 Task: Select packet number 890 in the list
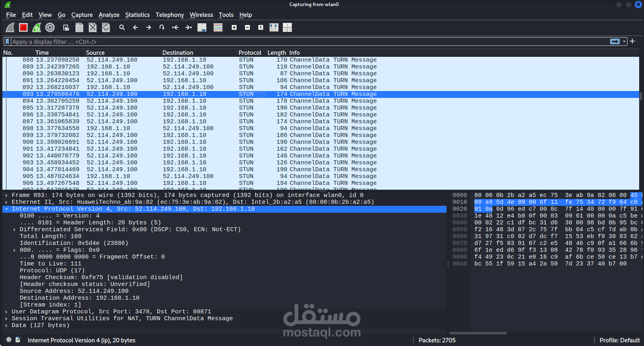[321, 74]
